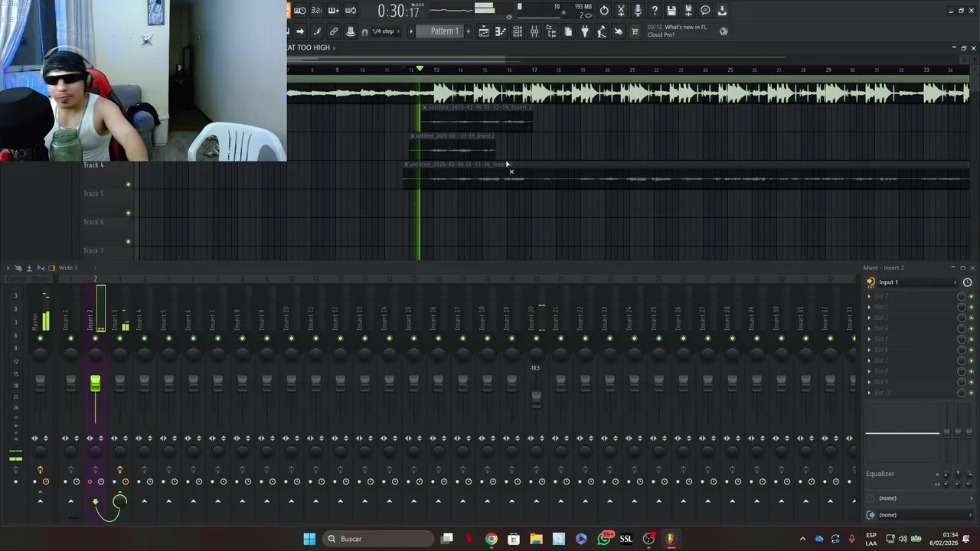Toggle the stamp tool icon
This screenshot has height=551, width=980.
(351, 31)
